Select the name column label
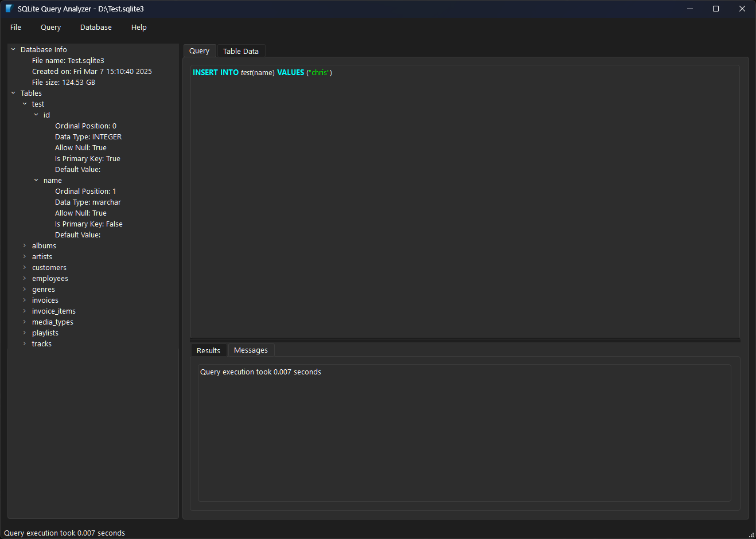756x539 pixels. click(x=52, y=180)
